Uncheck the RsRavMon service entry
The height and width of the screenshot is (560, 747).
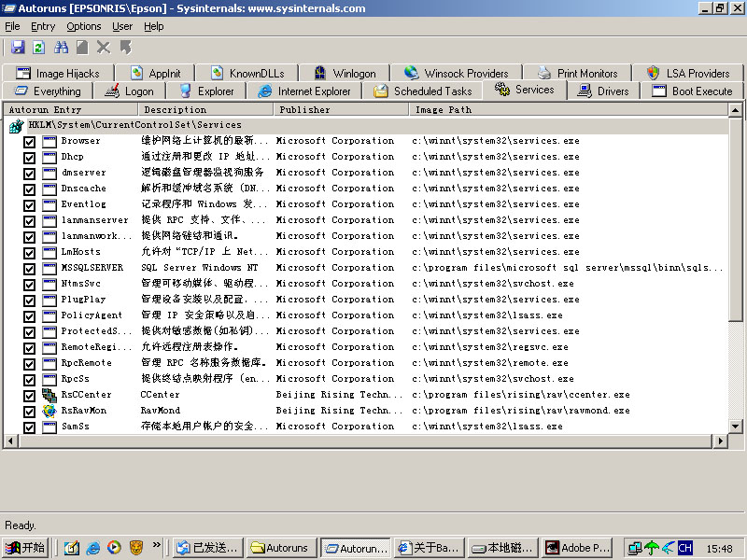click(x=29, y=412)
